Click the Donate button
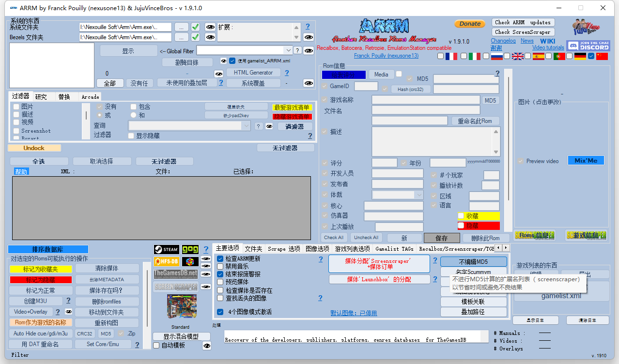 [469, 23]
